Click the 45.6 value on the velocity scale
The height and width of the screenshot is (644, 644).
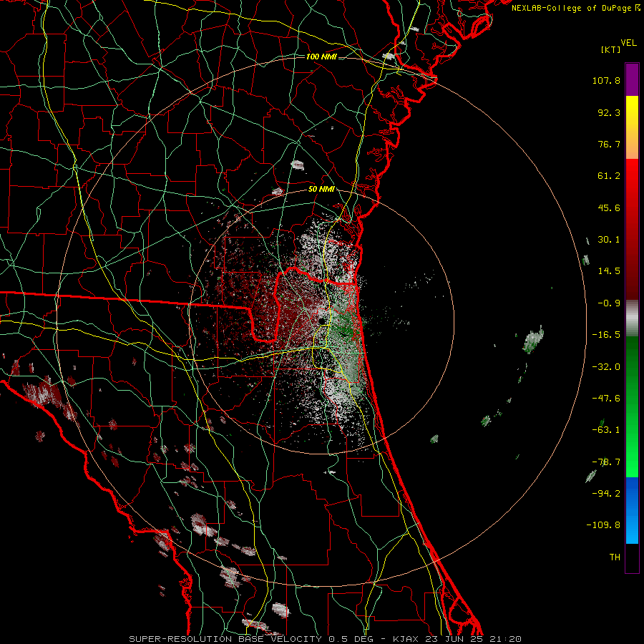[609, 208]
